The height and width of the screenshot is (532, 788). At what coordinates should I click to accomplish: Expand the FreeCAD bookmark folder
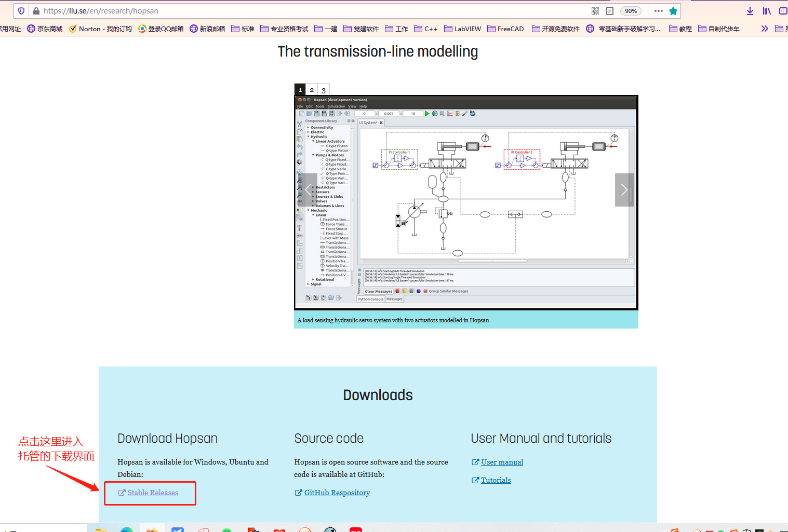coord(505,29)
